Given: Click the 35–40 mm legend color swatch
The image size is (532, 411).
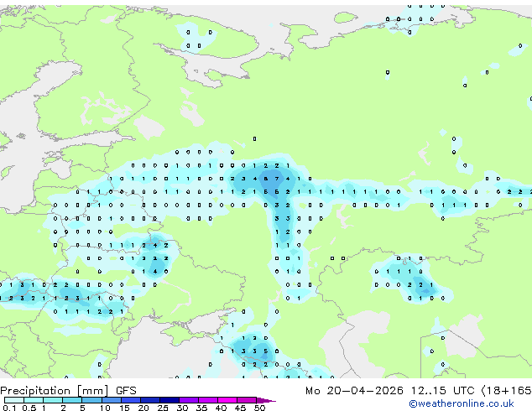Looking at the screenshot, I should (x=208, y=400).
